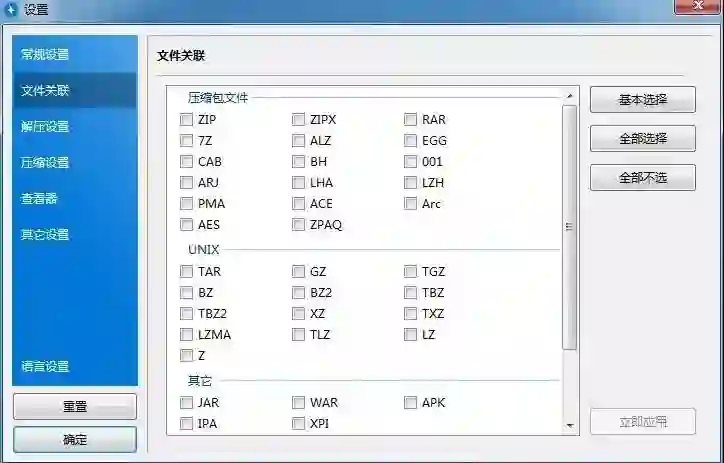The width and height of the screenshot is (724, 463).
Task: Tick the BH checkbox
Action: [x=298, y=162]
